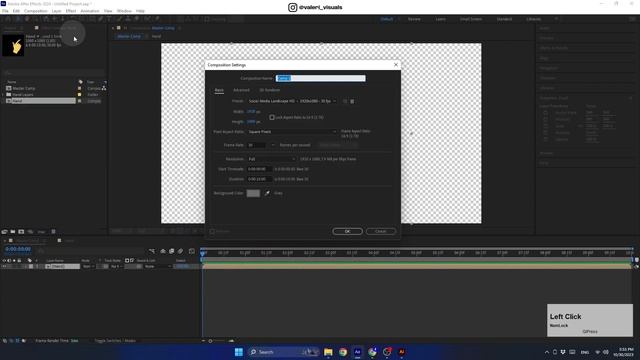Click the Project panel delete trash icon
Image resolution: width=640 pixels, height=360 pixels.
53,231
